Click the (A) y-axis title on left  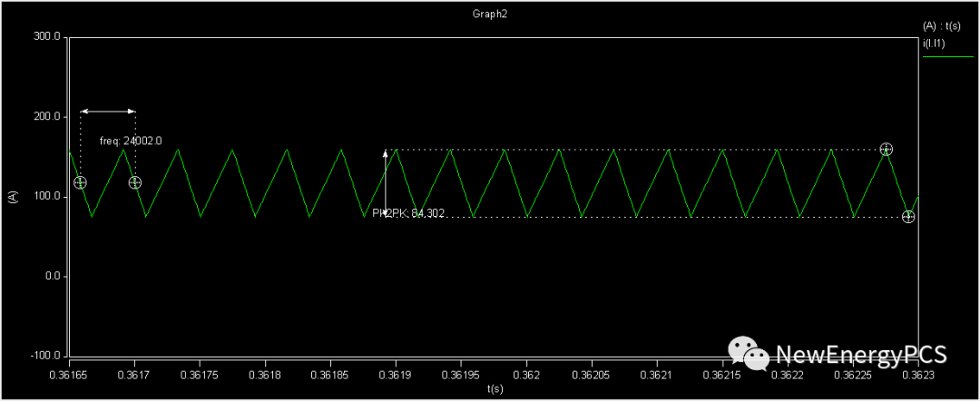(x=12, y=197)
